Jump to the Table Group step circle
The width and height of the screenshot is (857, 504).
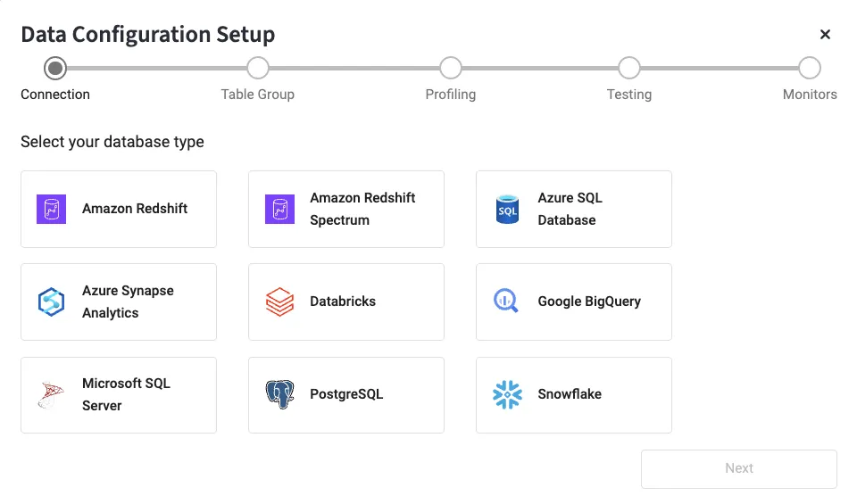click(x=258, y=68)
